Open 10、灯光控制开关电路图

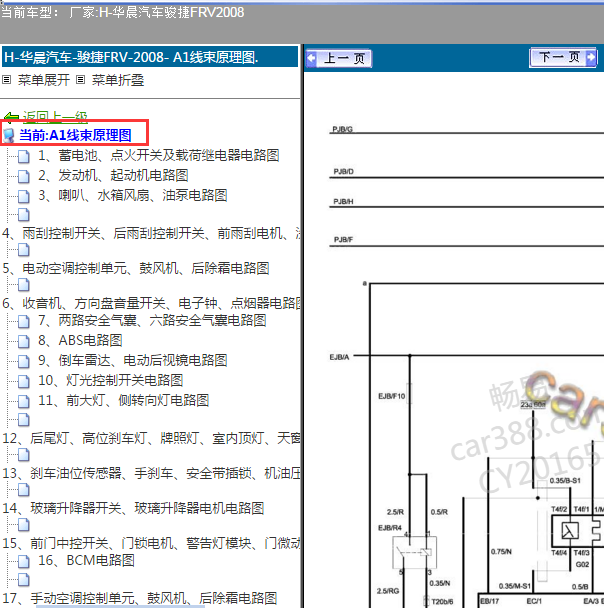(110, 380)
